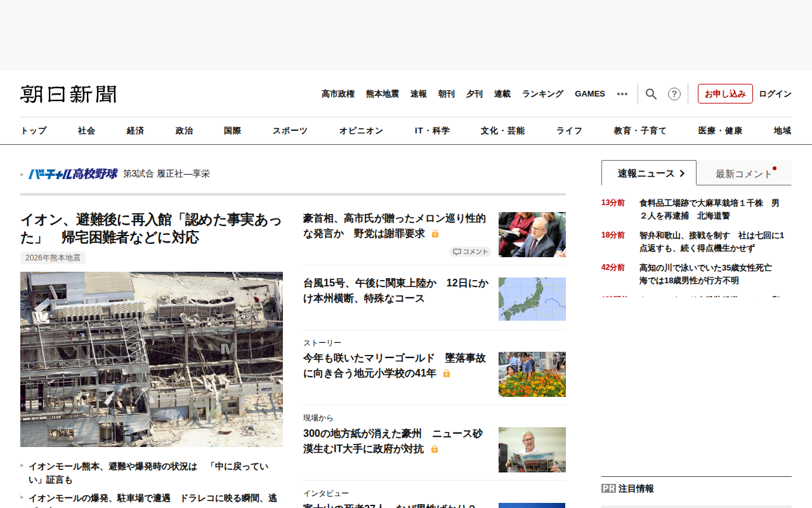The height and width of the screenshot is (508, 812).
Task: Open the collapsed building lead photo
Action: tap(152, 359)
